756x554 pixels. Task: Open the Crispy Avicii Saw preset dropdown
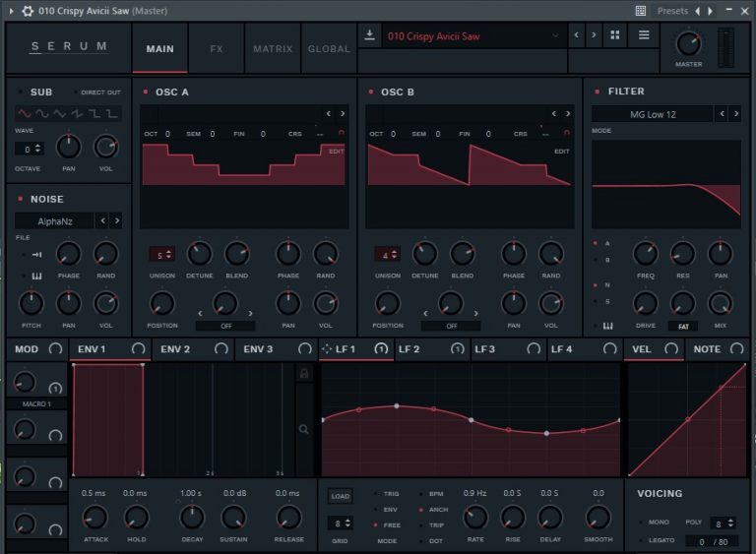tap(473, 36)
